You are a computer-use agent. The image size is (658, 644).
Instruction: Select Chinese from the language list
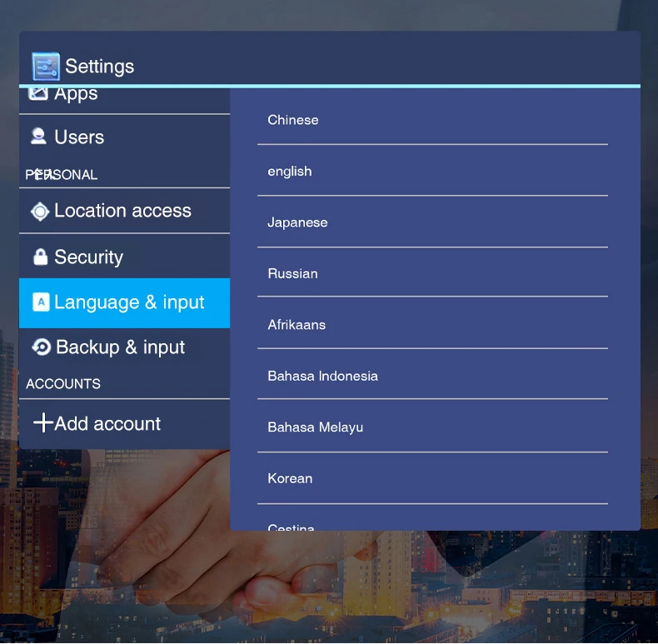click(293, 120)
